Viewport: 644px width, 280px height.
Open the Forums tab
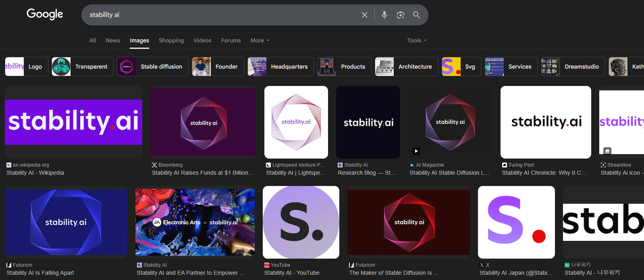pos(231,40)
